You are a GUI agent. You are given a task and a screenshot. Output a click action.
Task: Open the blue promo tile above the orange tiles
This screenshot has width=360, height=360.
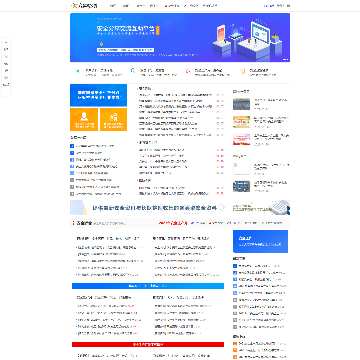[98, 95]
